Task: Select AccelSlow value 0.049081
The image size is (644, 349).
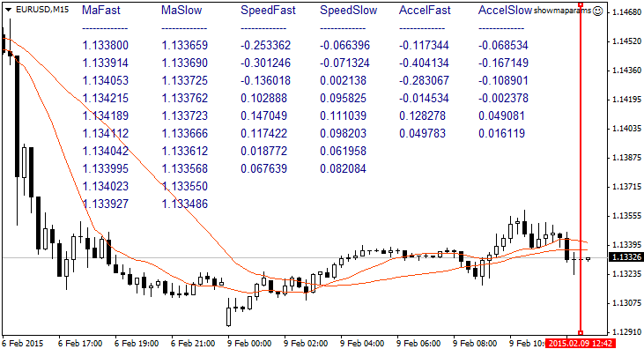Action: pos(502,116)
